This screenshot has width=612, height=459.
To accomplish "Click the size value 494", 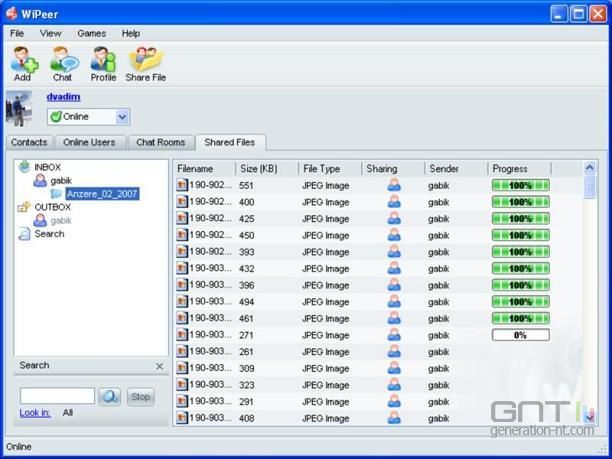I will pyautogui.click(x=246, y=302).
